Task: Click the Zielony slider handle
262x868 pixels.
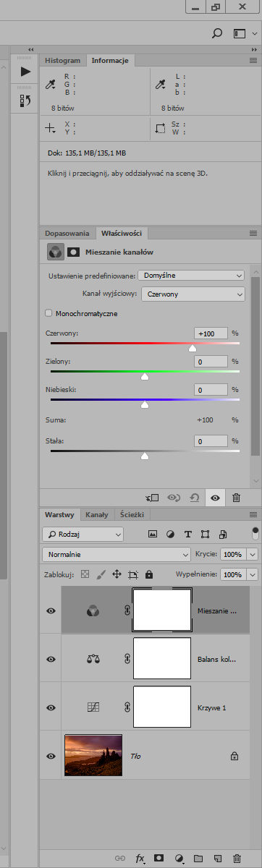Action: pos(145,376)
